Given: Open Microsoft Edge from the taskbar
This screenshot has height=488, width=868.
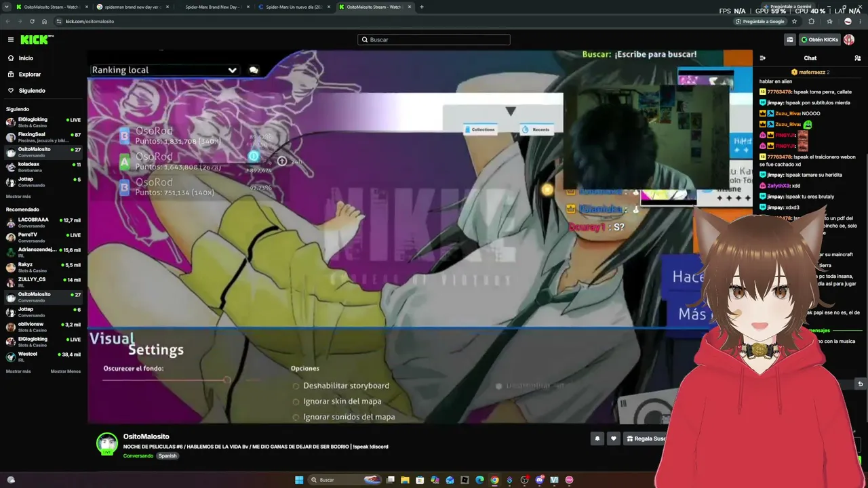Looking at the screenshot, I should click(x=479, y=480).
